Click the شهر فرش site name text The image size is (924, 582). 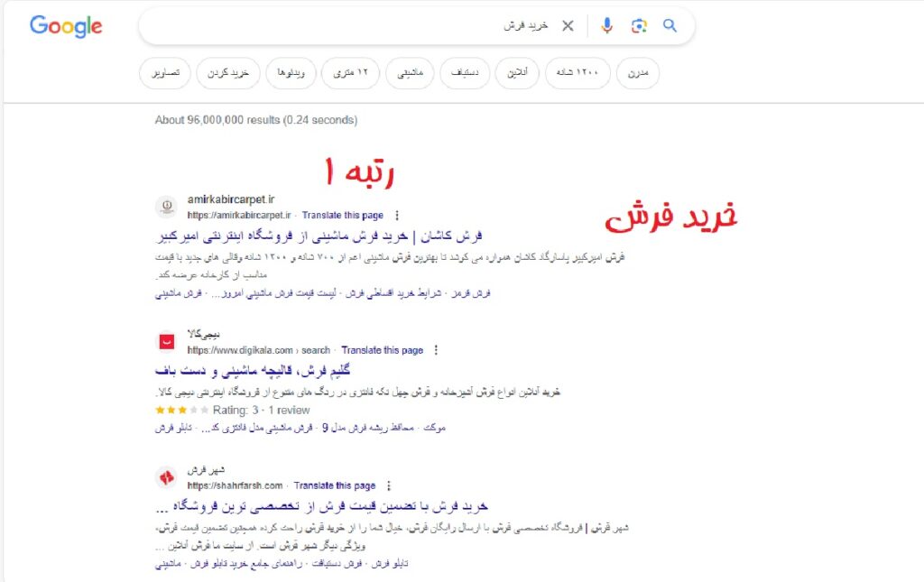206,470
